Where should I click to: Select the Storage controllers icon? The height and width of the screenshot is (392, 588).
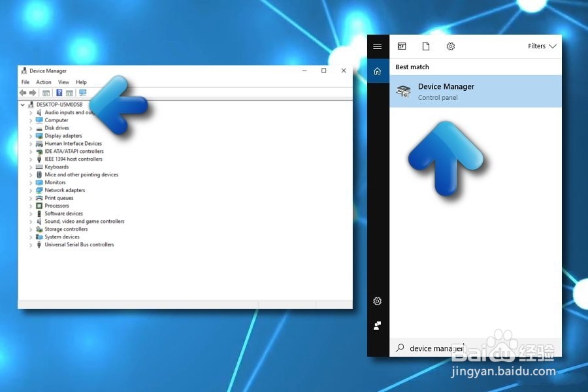click(39, 229)
